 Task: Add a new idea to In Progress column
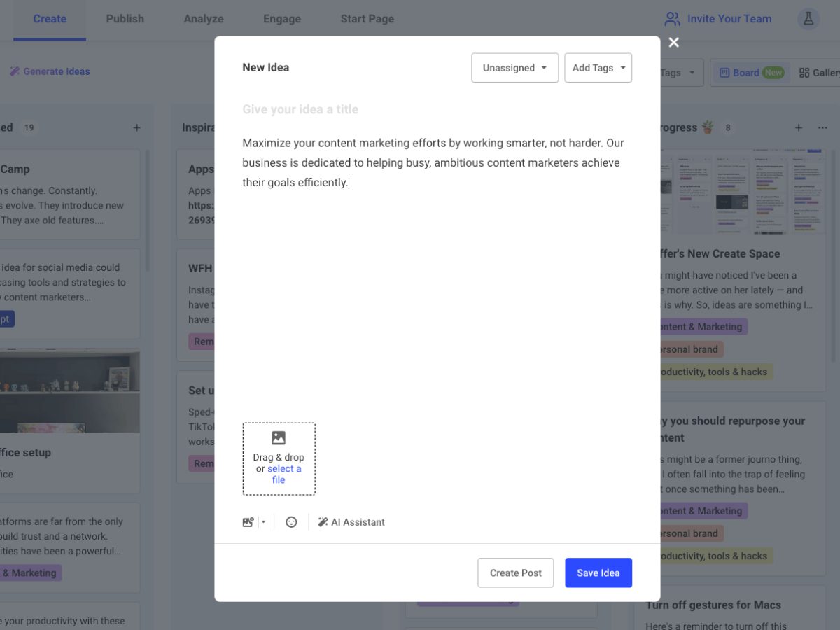pyautogui.click(x=798, y=127)
